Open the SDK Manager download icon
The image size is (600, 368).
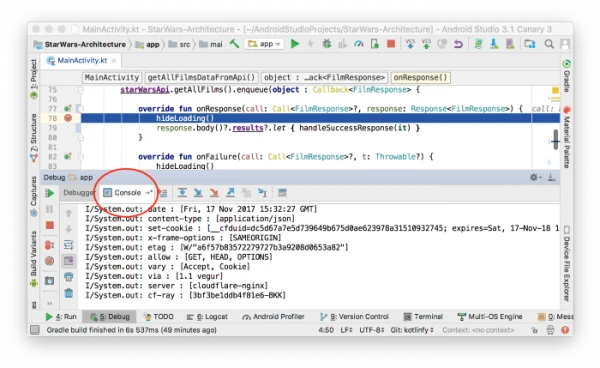pyautogui.click(x=494, y=44)
